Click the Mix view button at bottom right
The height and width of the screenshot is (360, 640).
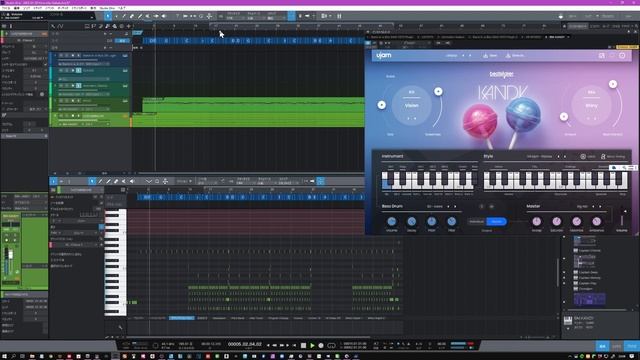coord(617,346)
